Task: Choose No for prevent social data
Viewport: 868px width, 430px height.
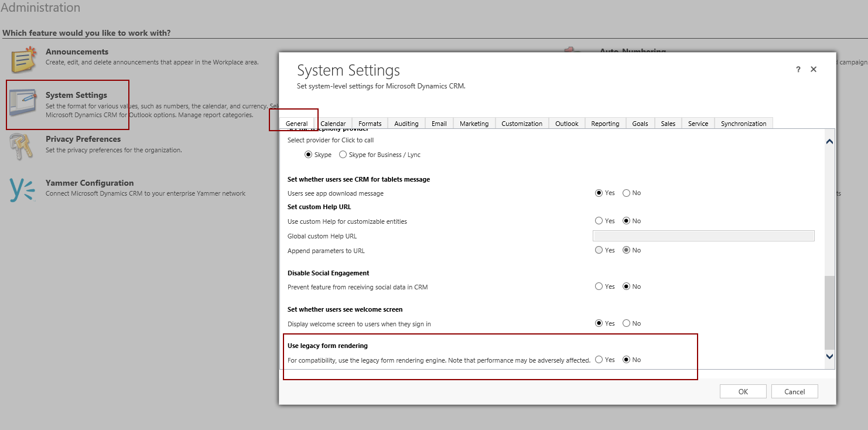Action: click(626, 286)
